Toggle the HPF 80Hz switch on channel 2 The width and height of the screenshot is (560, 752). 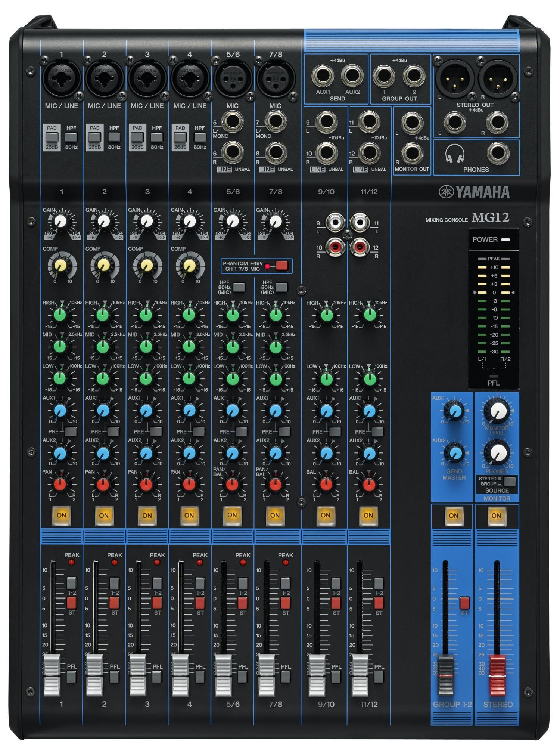[114, 137]
